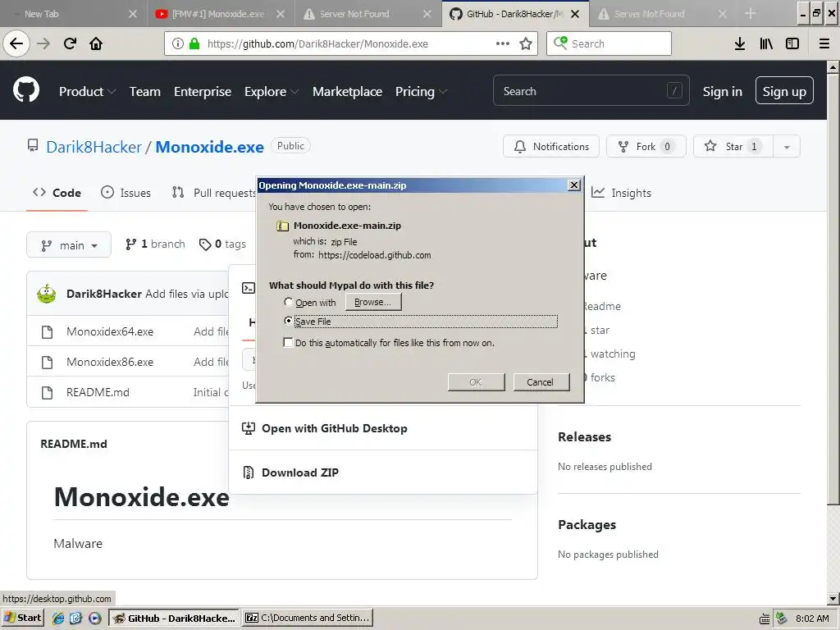
Task: Launch Internet Explorer from the quick launch bar
Action: click(x=58, y=618)
